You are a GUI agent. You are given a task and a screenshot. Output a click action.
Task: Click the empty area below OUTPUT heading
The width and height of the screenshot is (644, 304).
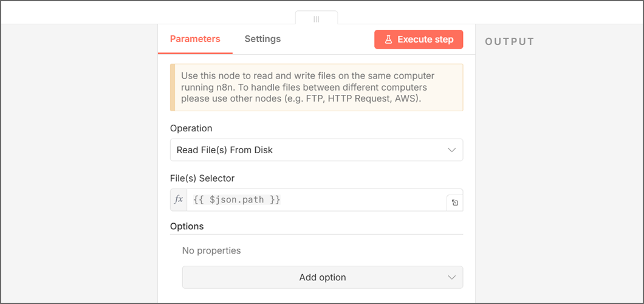point(559,170)
